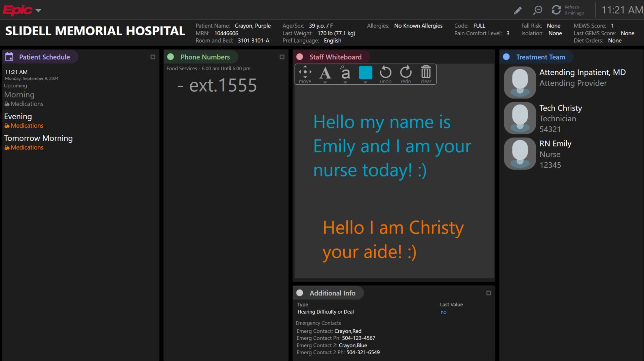Expand the font style dropdown
Viewport: 644px width, 361px height.
(x=325, y=82)
